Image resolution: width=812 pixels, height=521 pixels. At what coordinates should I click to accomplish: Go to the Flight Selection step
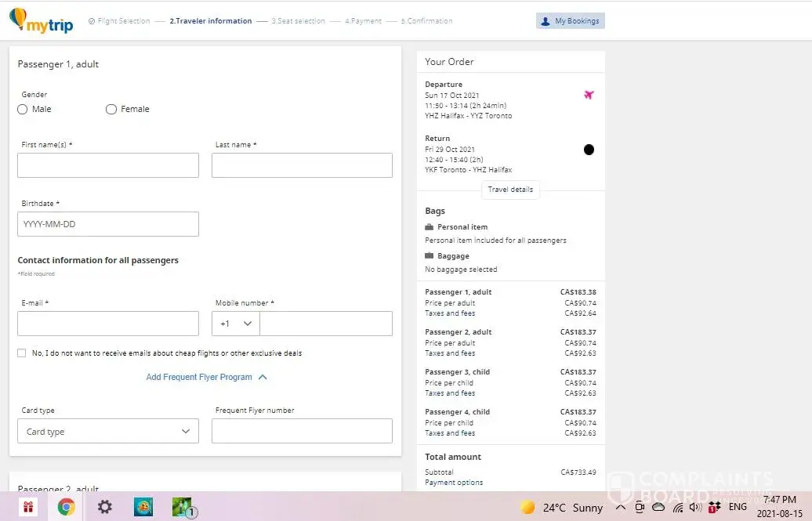click(x=119, y=21)
